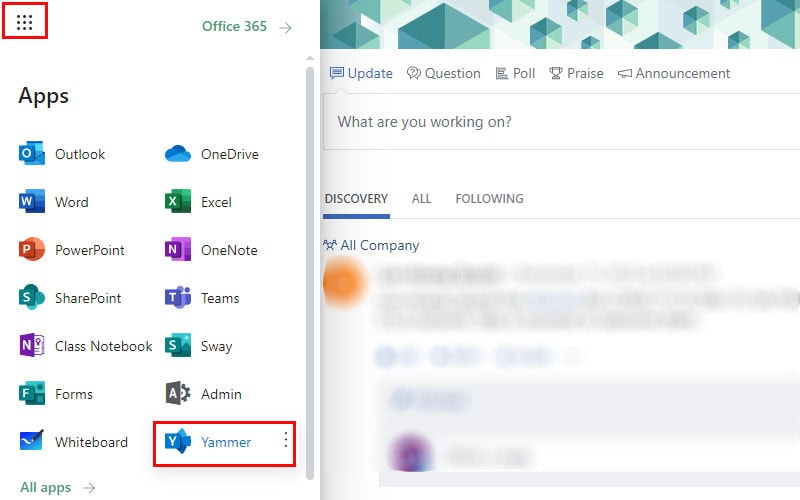Open the Outlook app icon
Viewport: 800px width, 500px height.
pos(32,154)
